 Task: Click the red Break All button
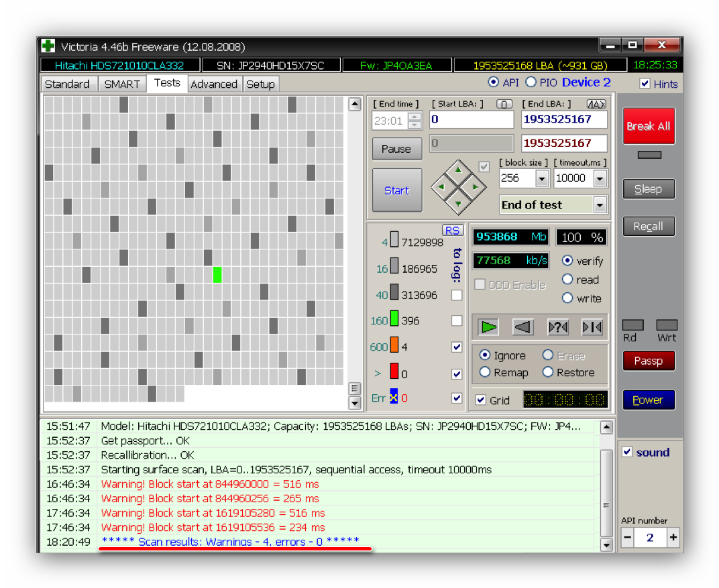649,126
